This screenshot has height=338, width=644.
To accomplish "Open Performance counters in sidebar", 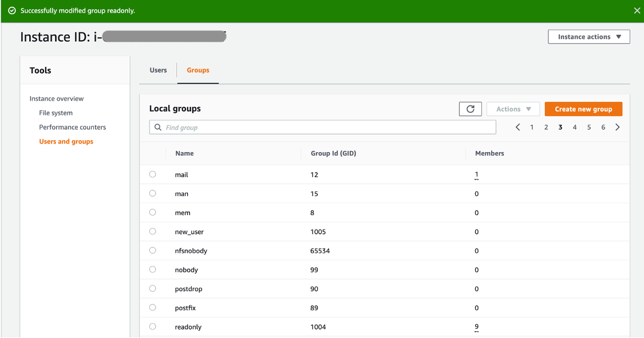I will click(x=72, y=127).
